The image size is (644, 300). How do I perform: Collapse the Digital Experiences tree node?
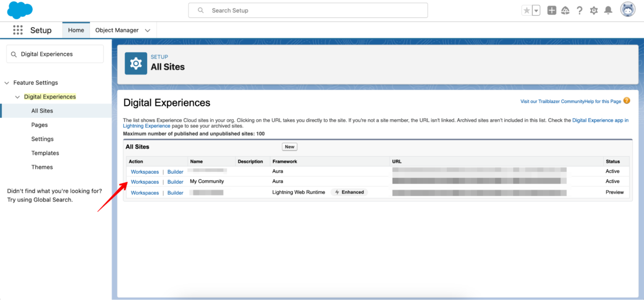tap(18, 97)
